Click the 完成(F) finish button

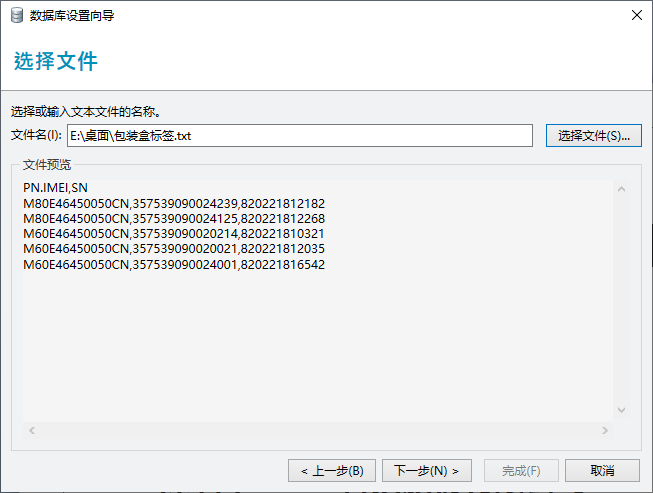point(521,470)
